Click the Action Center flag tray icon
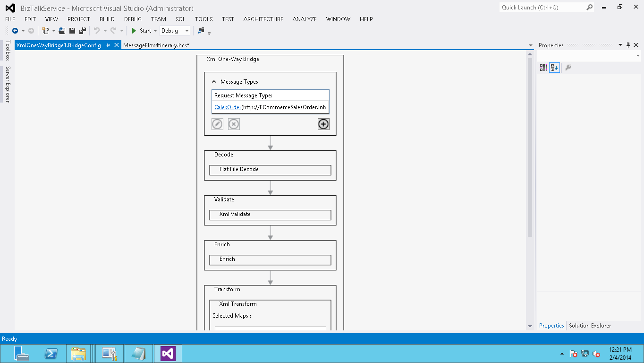This screenshot has width=644, height=363. pos(574,354)
